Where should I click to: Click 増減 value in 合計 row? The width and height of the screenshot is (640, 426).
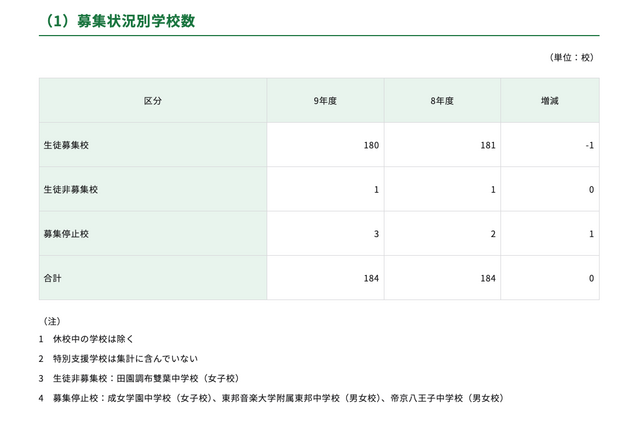tap(591, 278)
